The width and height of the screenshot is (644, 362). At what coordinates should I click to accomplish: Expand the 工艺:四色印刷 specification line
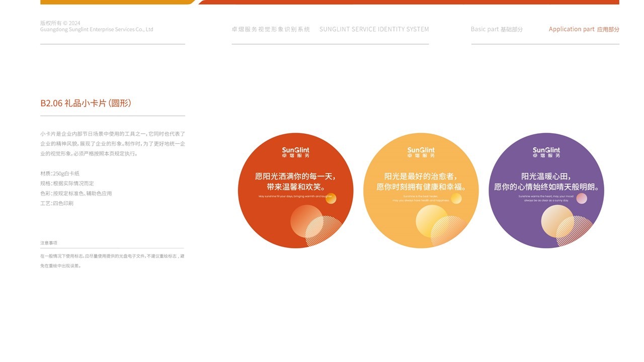tap(56, 203)
